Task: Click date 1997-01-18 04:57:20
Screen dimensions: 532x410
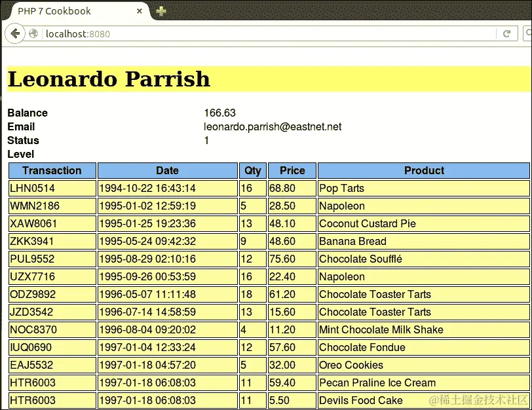Action: click(x=168, y=365)
